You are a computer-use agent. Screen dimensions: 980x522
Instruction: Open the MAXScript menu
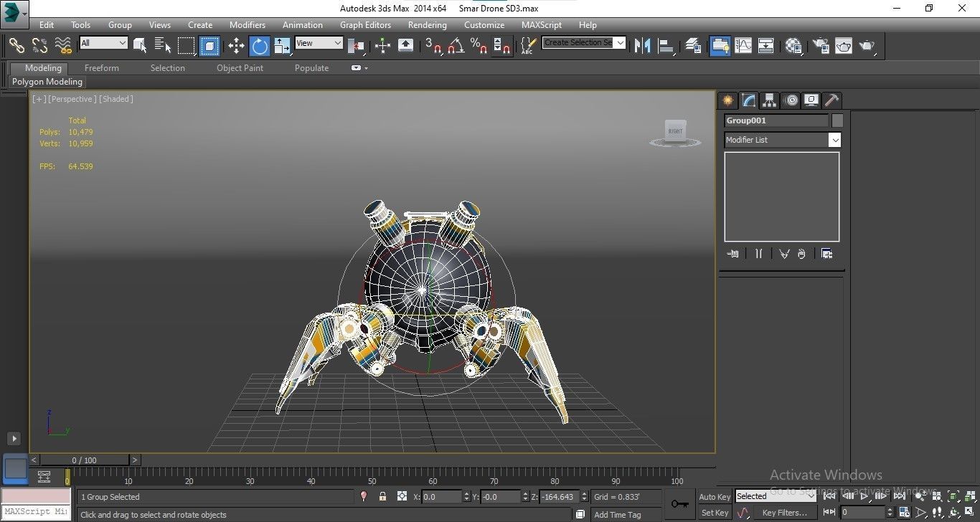pos(542,24)
